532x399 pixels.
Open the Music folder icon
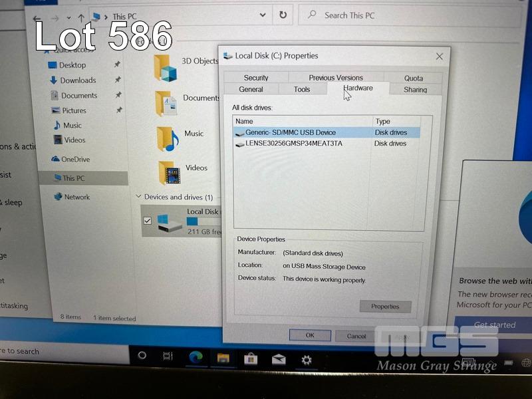(x=168, y=138)
